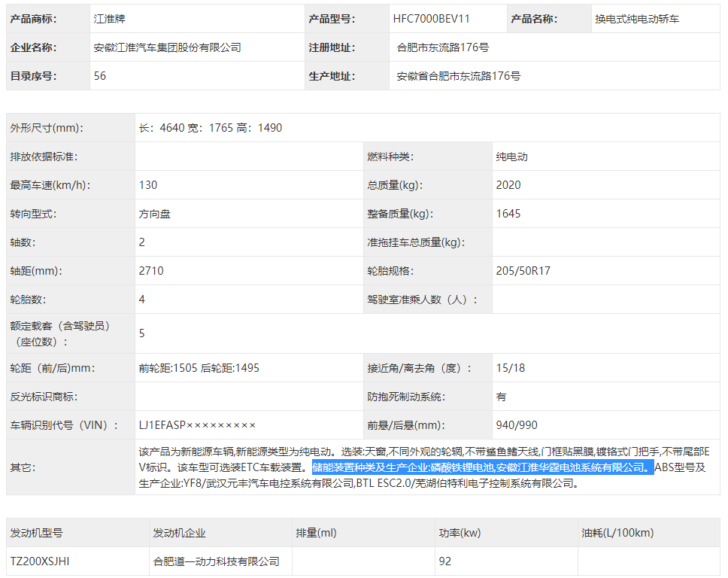Click the 发动机企业 column header

pos(179,533)
